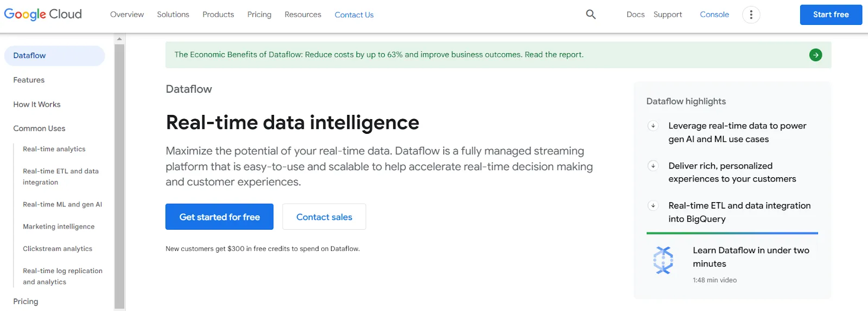Click the New customers get $300 credits text
This screenshot has width=868, height=311.
(x=263, y=249)
